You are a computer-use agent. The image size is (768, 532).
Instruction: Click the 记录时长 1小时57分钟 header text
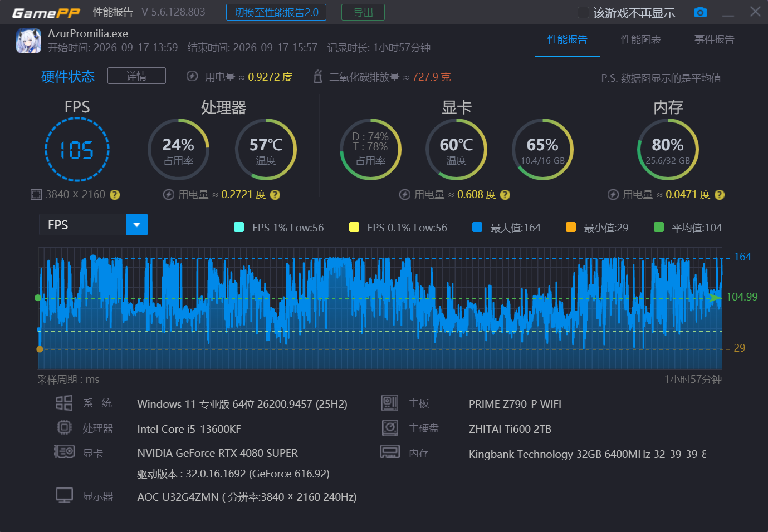(x=379, y=48)
